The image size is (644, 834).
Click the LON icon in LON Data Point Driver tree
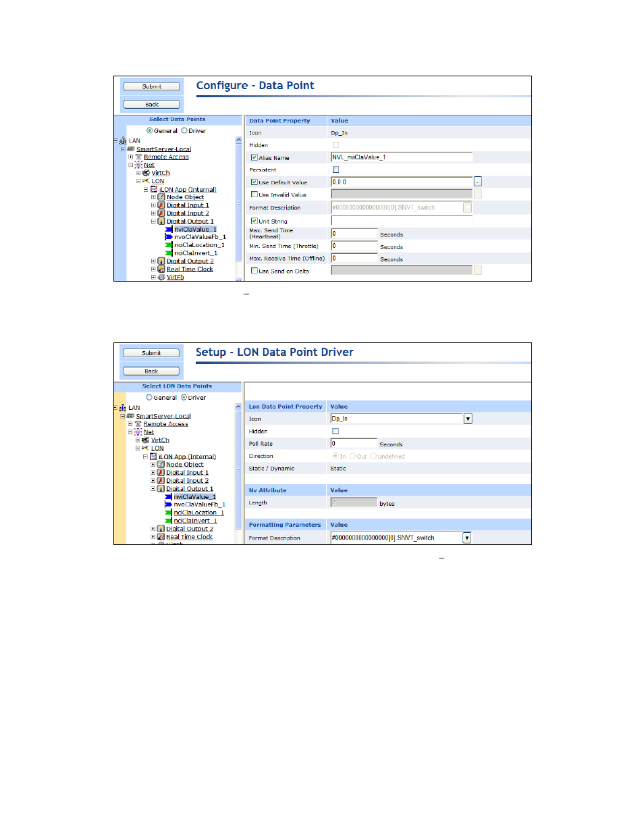145,448
